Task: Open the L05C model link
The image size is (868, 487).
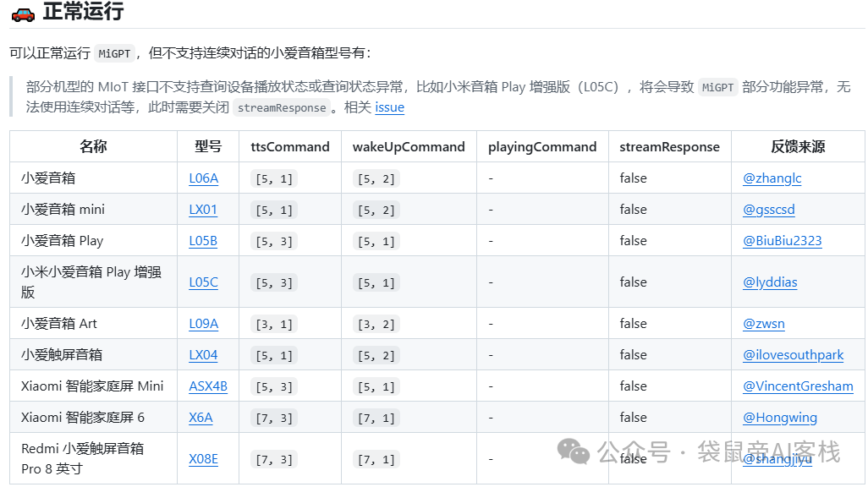Action: point(204,282)
